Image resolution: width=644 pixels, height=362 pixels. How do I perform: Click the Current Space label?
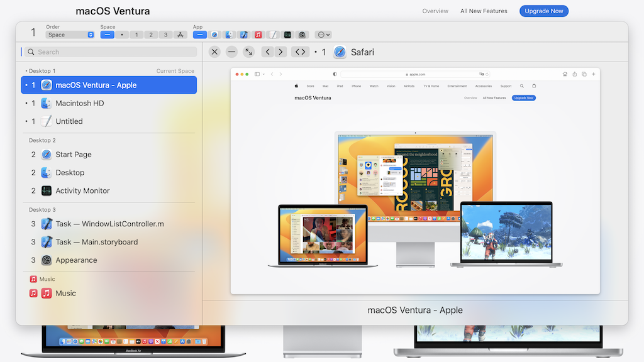[x=175, y=71]
